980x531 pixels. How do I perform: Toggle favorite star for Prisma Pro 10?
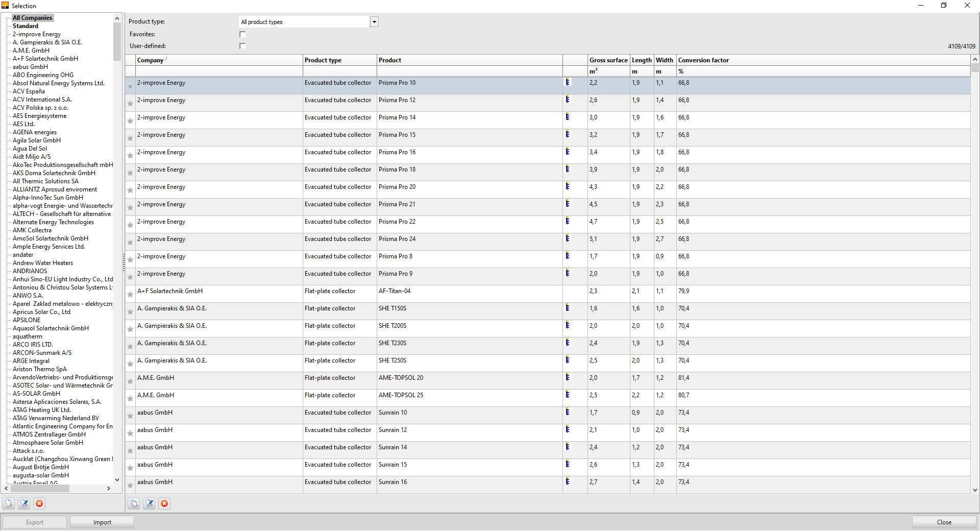[130, 86]
